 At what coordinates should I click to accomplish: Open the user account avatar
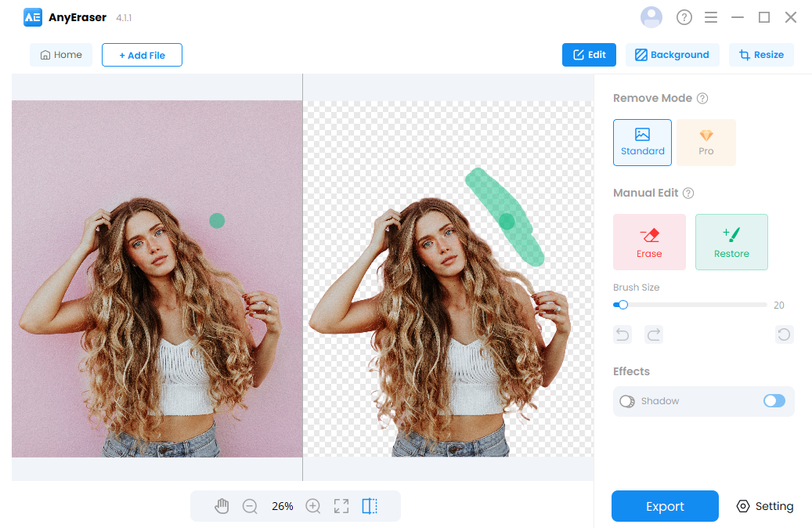(x=651, y=17)
